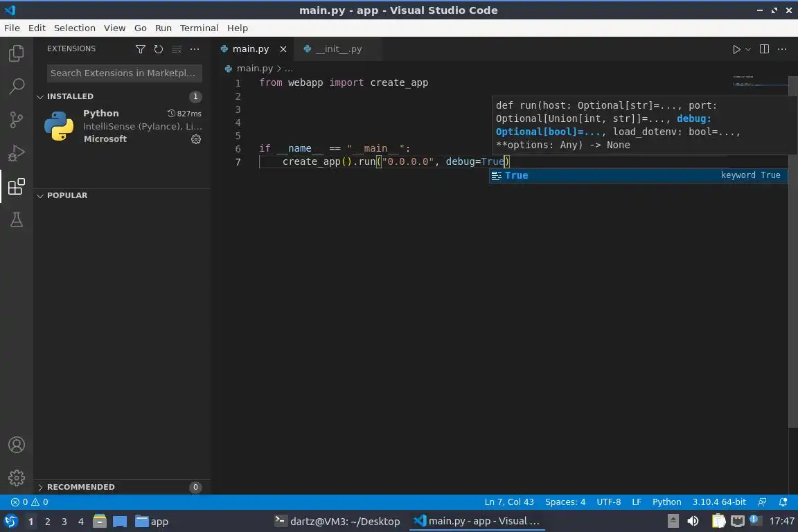Screen dimensions: 798x532
Task: Run Python file with play button
Action: pos(736,49)
